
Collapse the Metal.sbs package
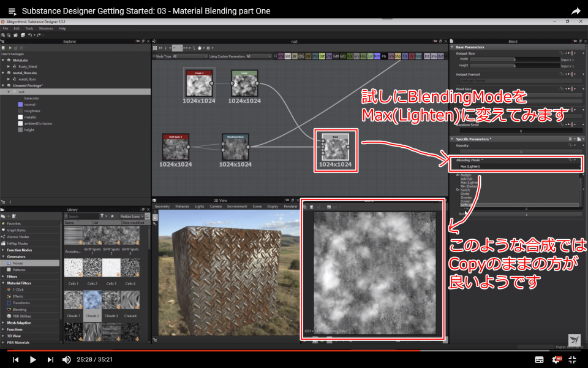tap(3, 60)
